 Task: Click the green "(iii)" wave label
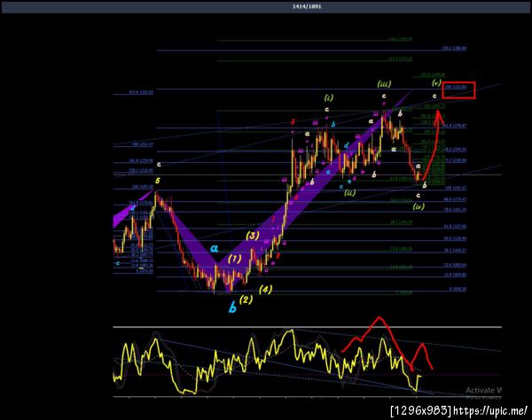385,83
